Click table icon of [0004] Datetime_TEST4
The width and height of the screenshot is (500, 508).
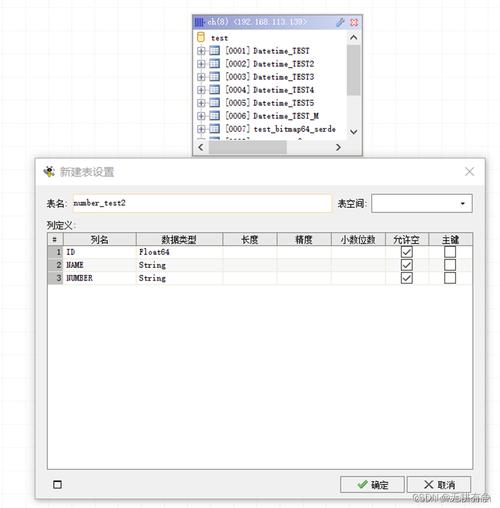pyautogui.click(x=215, y=90)
